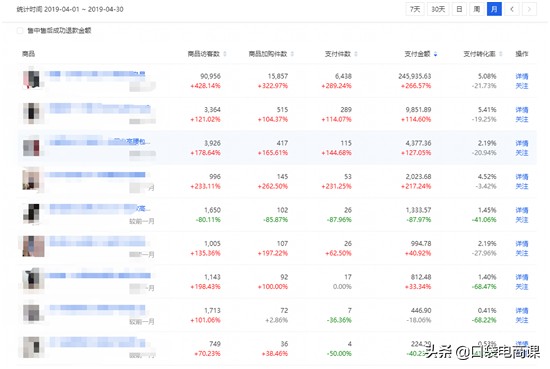
Task: Click 关注 for the 994.78 row
Action: 522,253
